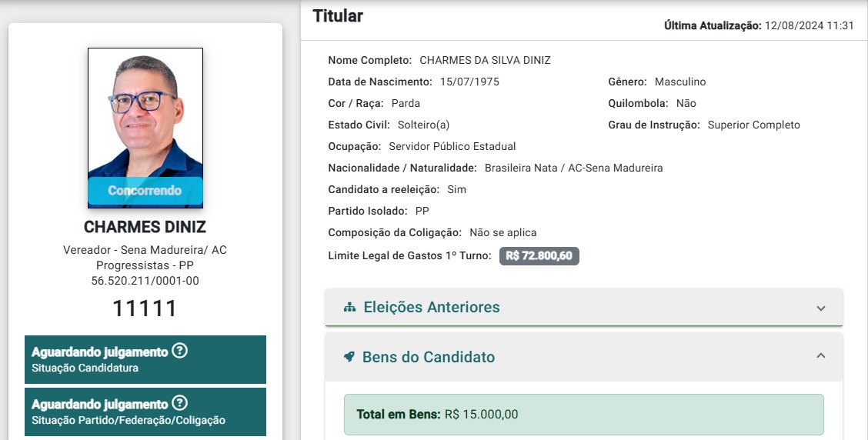Click the full name CHARMES DA SILVA DINIZ

485,60
